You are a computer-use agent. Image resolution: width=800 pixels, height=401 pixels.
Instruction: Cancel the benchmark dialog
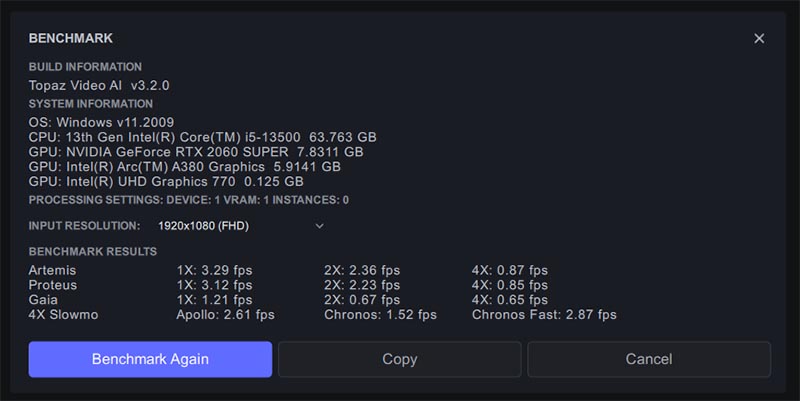click(649, 359)
